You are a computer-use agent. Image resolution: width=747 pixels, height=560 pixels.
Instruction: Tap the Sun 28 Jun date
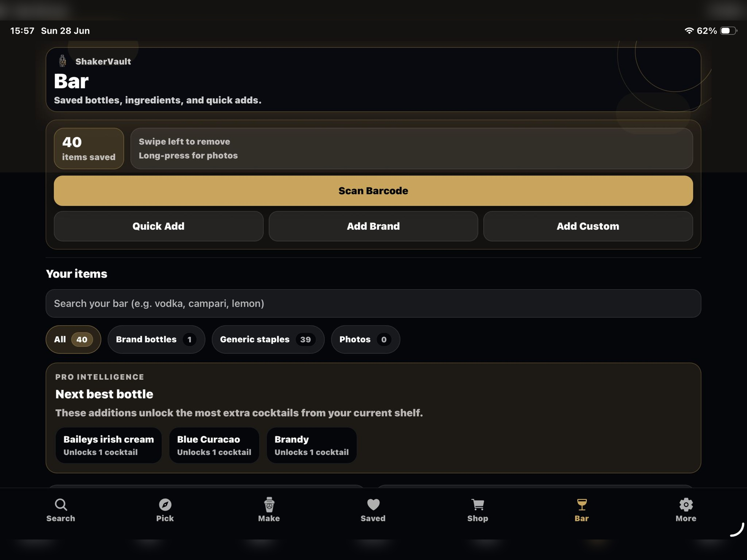pos(66,31)
